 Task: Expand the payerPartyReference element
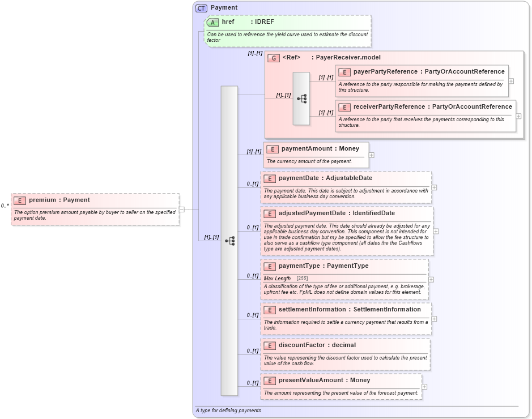click(x=511, y=82)
